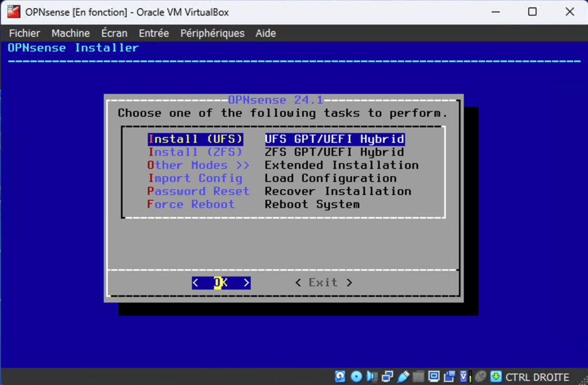588x385 pixels.
Task: Select the Import Config option
Action: [195, 178]
